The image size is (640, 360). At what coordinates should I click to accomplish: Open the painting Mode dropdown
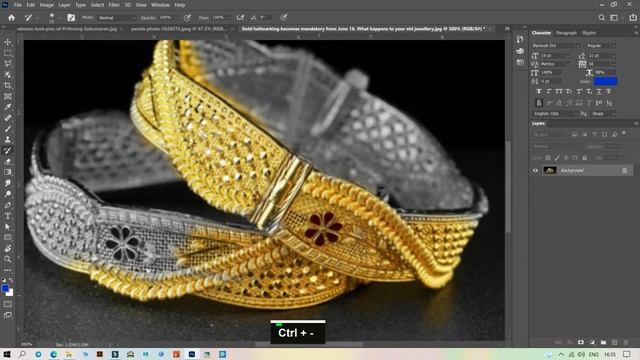coord(117,18)
